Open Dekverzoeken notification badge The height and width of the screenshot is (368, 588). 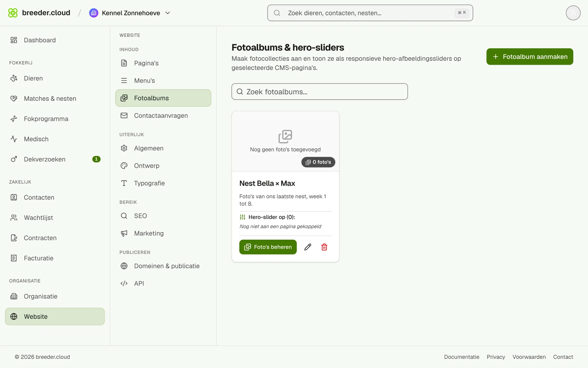click(x=96, y=159)
